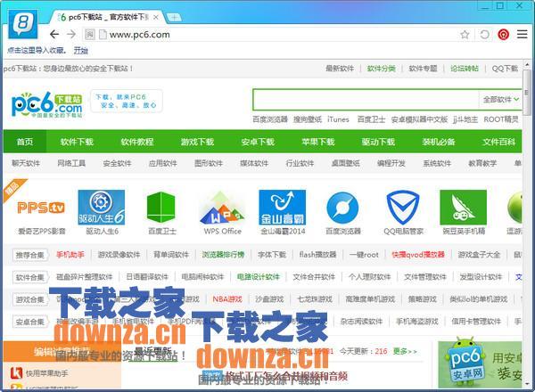Click the browser logo icon at top-left
The image size is (535, 392).
click(x=23, y=23)
